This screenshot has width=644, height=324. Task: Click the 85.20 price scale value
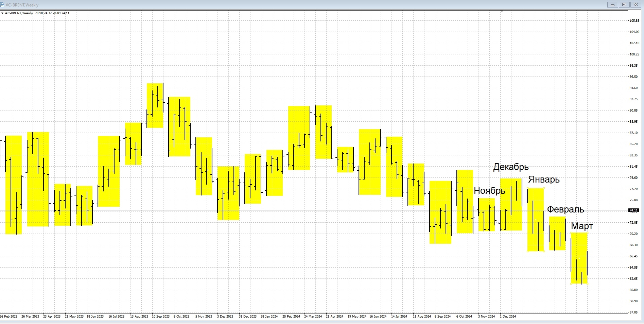(x=633, y=144)
